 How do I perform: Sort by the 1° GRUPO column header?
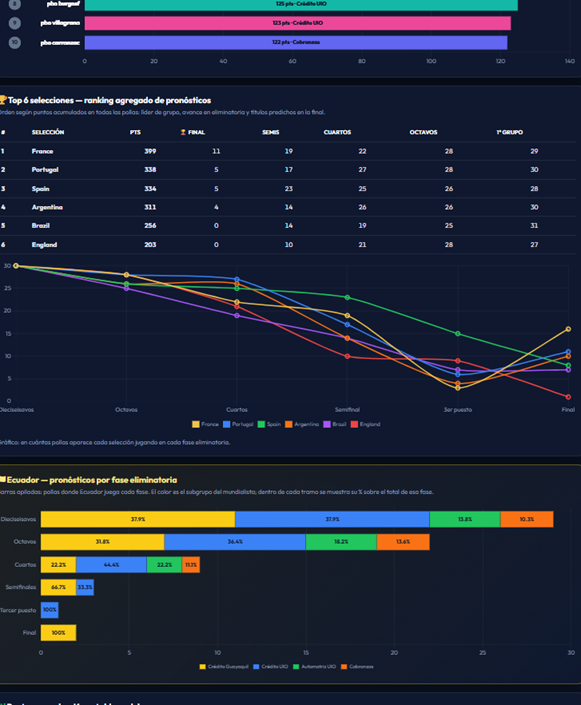click(509, 132)
